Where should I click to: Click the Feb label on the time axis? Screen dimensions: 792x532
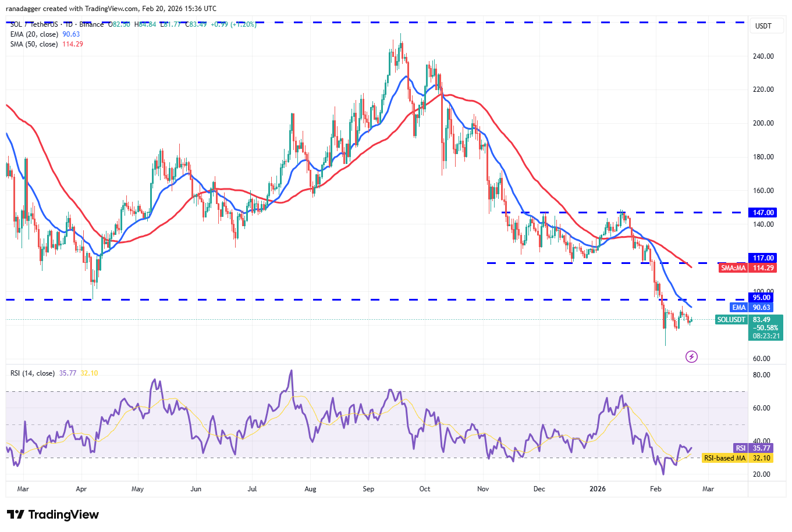tap(656, 489)
